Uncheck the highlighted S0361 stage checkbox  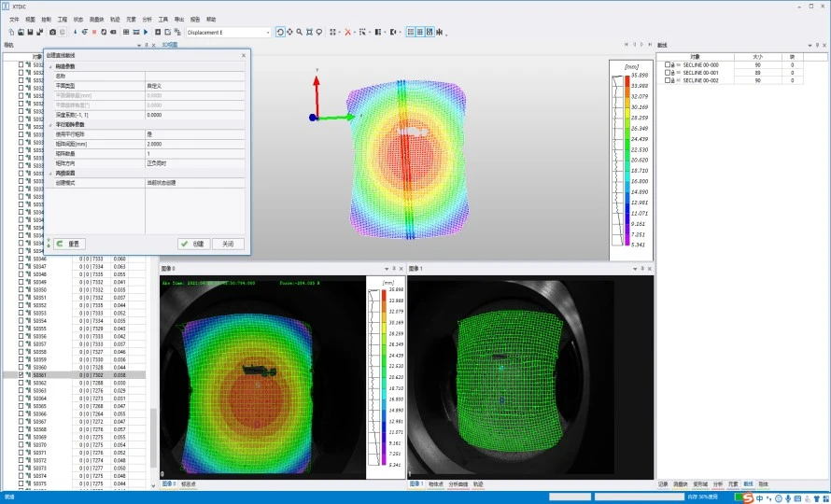pyautogui.click(x=21, y=374)
